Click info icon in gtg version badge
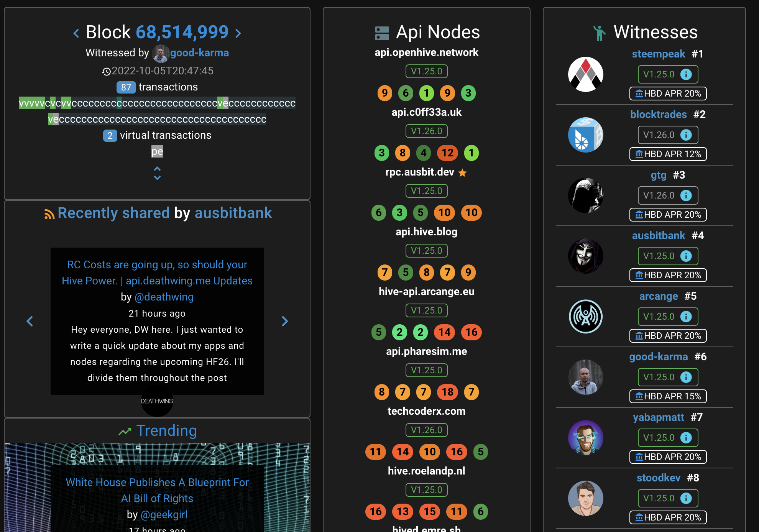The image size is (759, 532). tap(686, 195)
